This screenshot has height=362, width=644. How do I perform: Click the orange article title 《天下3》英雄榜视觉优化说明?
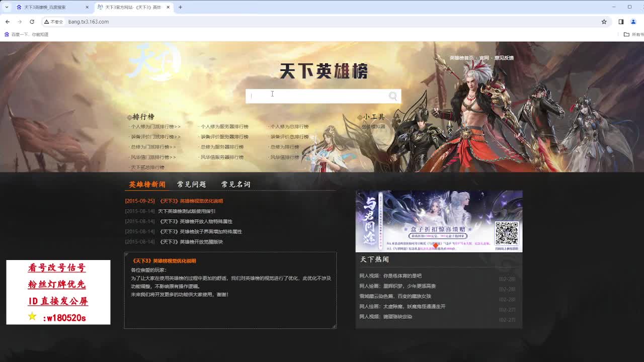point(164,261)
